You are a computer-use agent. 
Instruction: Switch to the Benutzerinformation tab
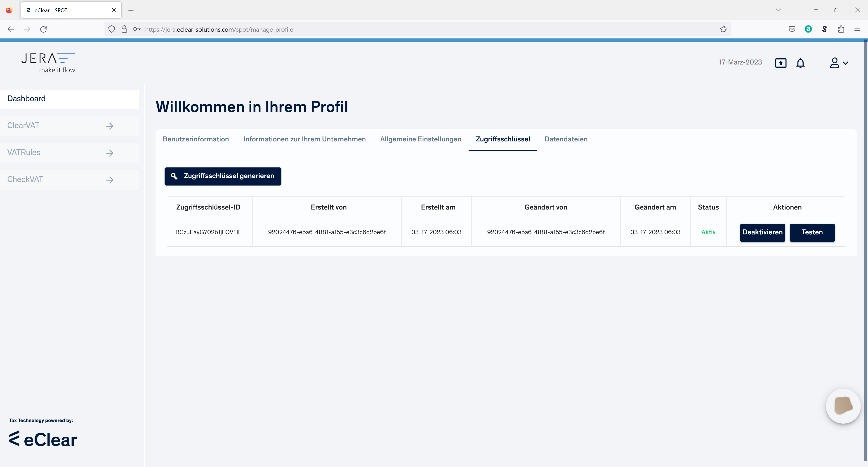[196, 139]
